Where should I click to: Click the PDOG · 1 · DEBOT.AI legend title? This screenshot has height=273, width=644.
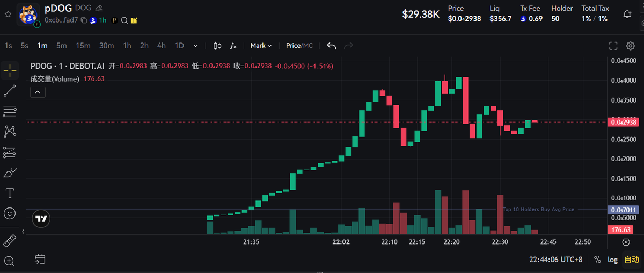(x=67, y=66)
